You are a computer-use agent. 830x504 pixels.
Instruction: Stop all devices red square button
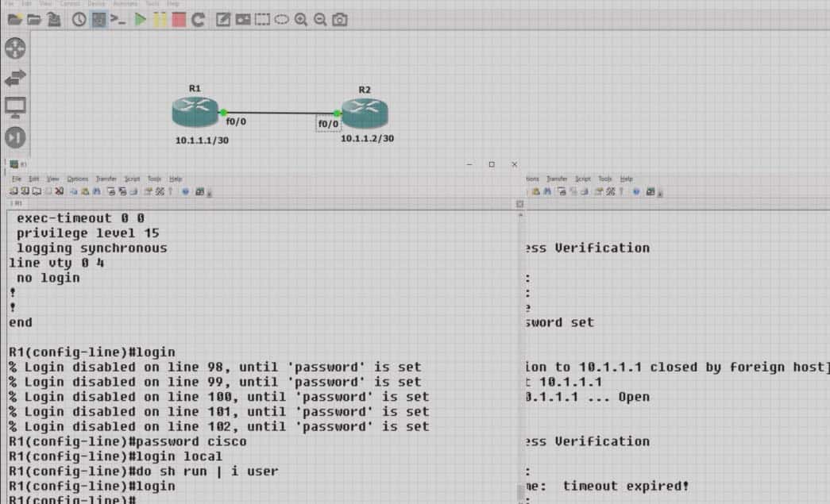click(179, 20)
